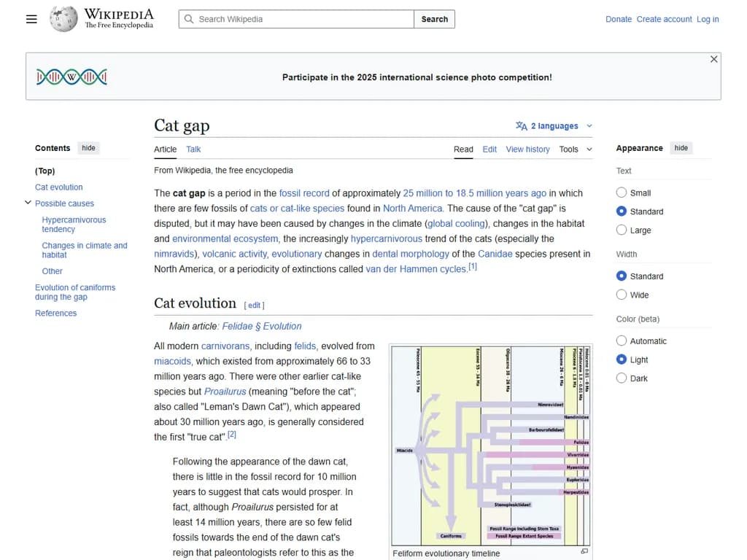This screenshot has height=560, width=747.
Task: Switch to the Talk tab
Action: pos(193,149)
